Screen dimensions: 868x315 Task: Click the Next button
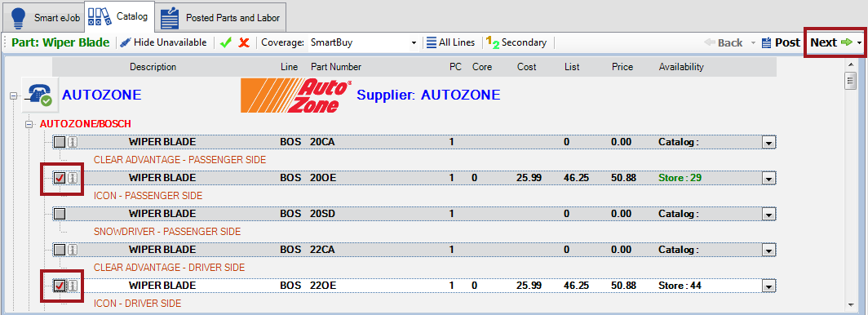[831, 42]
